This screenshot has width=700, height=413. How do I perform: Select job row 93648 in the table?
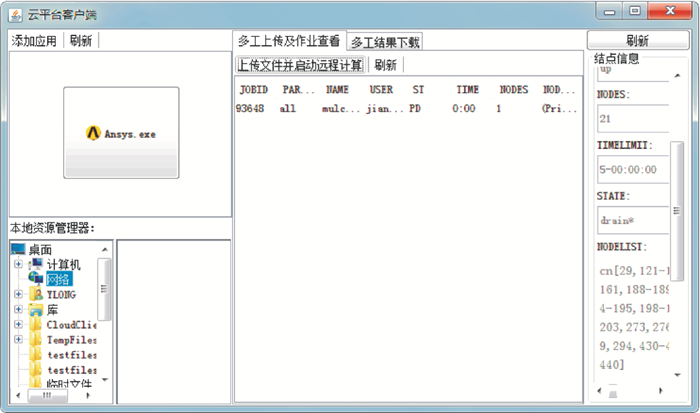(400, 108)
